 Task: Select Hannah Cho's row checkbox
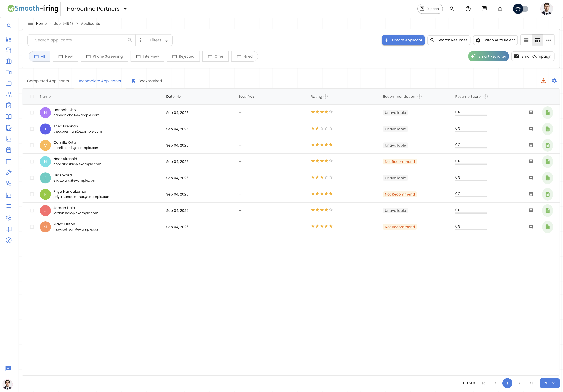click(32, 113)
